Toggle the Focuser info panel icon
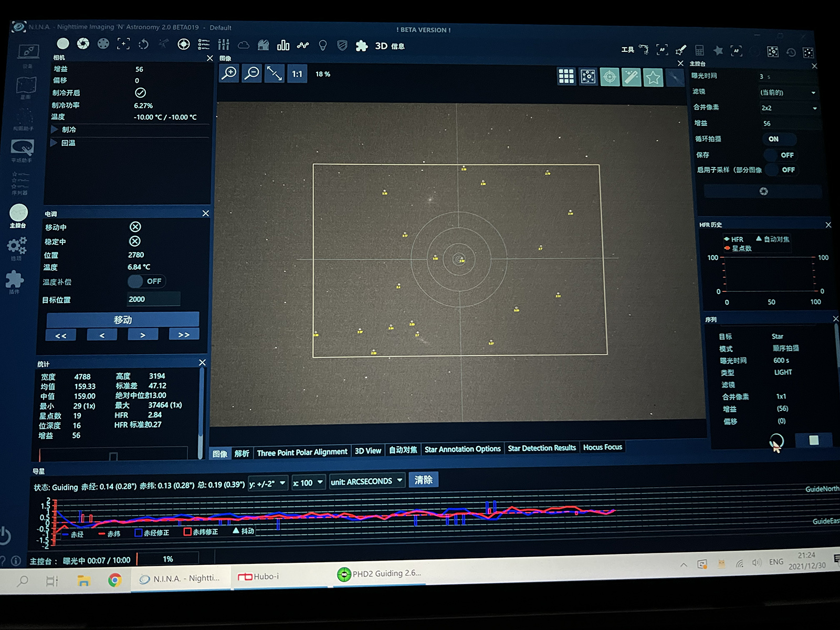 [x=123, y=44]
